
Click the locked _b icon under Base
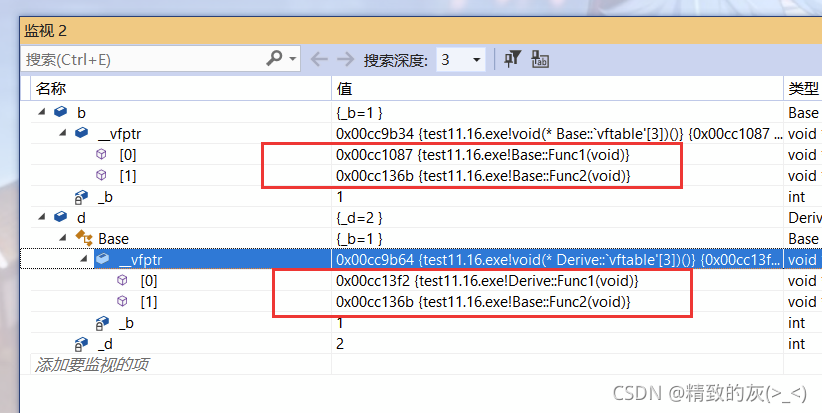[x=102, y=323]
